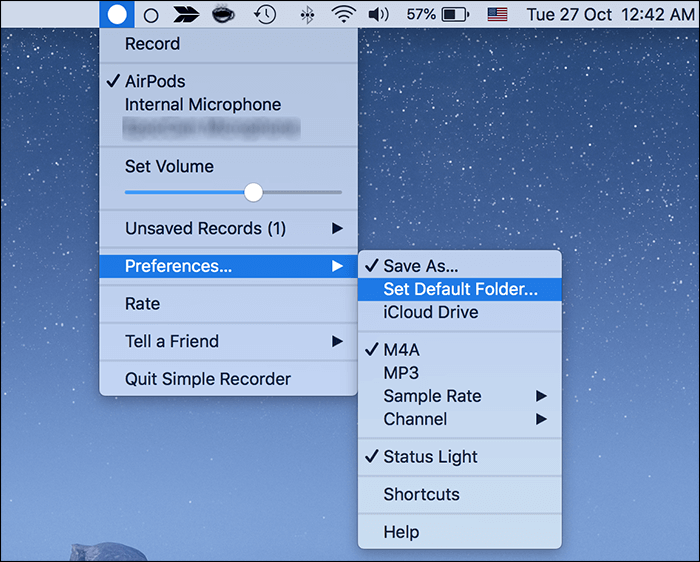700x562 pixels.
Task: Open the Wi-Fi status menu
Action: point(344,14)
